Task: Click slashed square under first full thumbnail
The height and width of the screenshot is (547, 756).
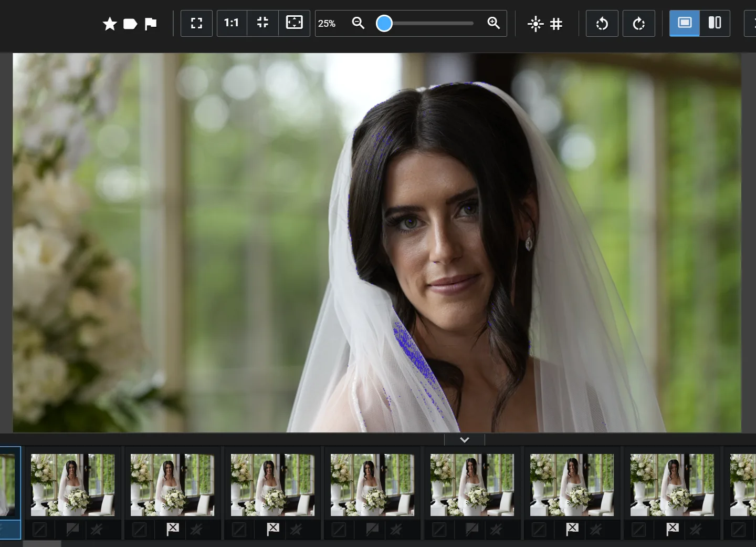Action: 39,530
